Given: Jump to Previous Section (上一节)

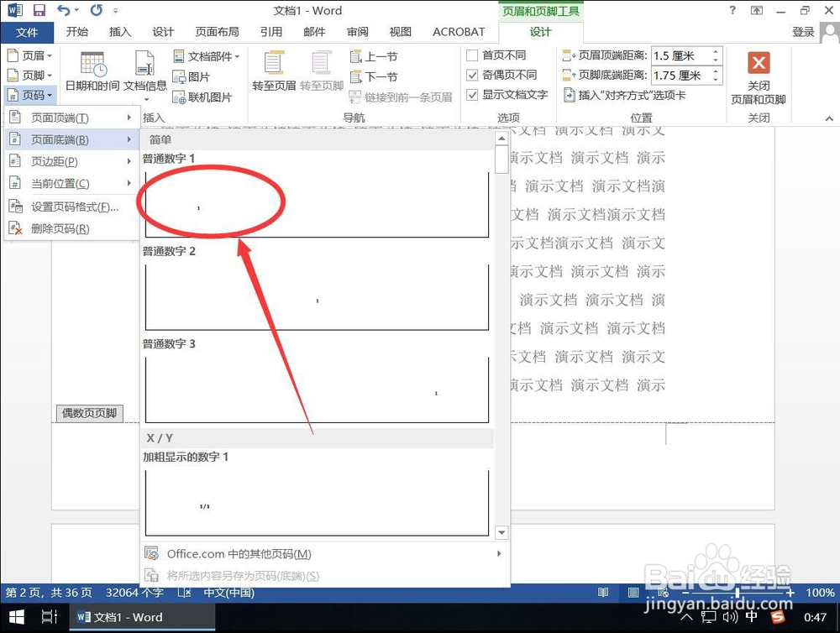Looking at the screenshot, I should tap(374, 56).
